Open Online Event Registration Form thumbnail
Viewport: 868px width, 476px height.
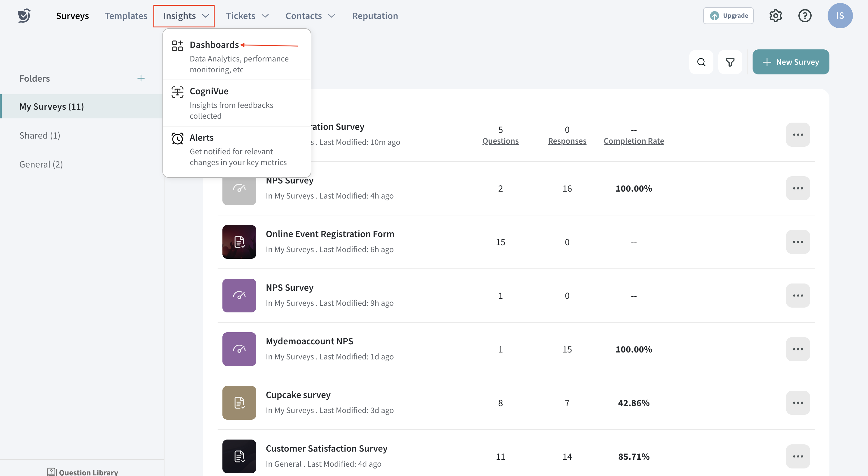point(239,242)
